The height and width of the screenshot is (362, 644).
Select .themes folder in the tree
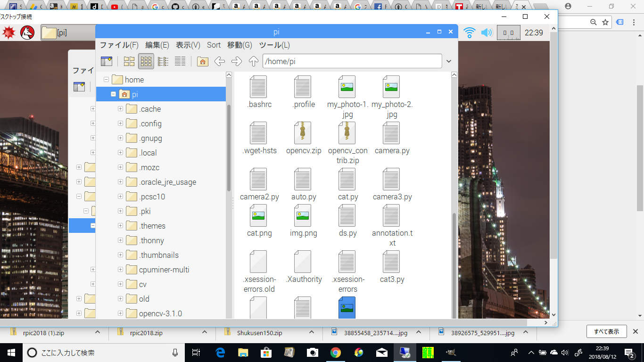click(x=152, y=226)
